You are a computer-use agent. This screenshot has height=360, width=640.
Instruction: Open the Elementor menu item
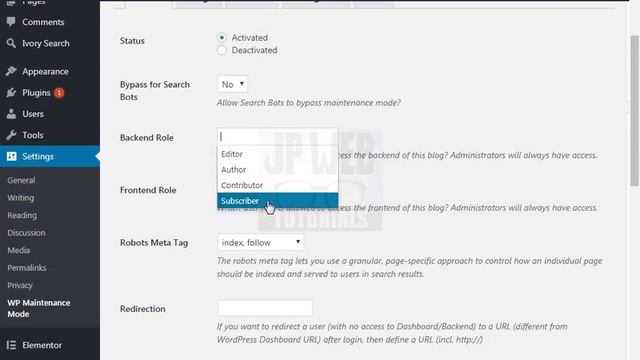tap(50, 345)
